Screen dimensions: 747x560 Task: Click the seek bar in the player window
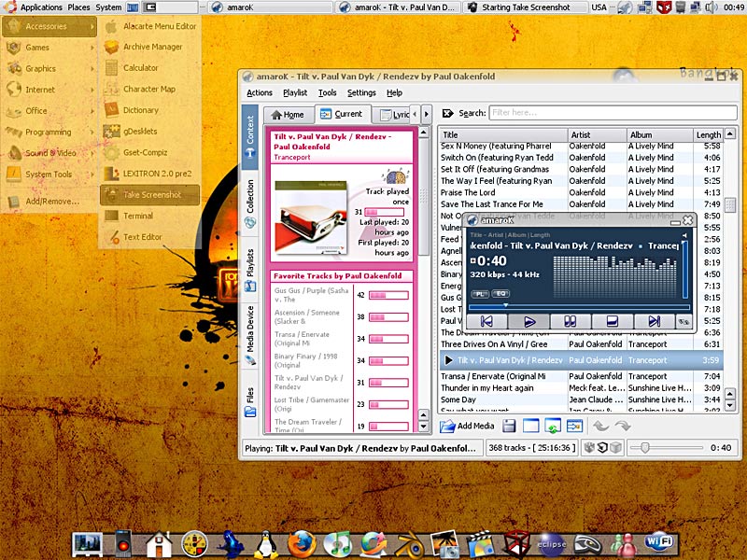click(x=579, y=306)
